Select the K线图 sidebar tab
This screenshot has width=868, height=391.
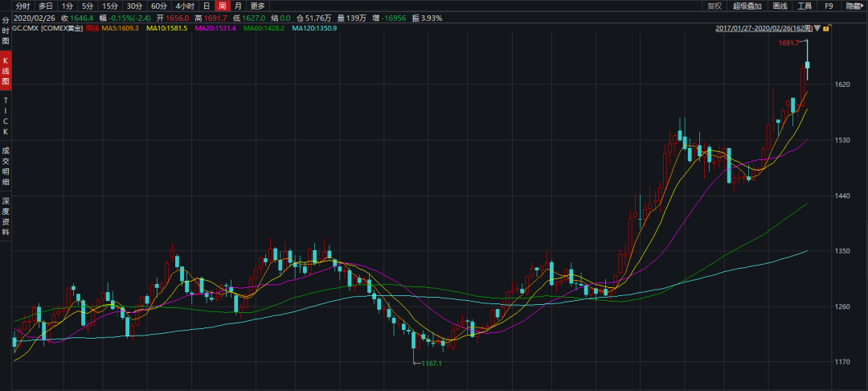point(6,70)
